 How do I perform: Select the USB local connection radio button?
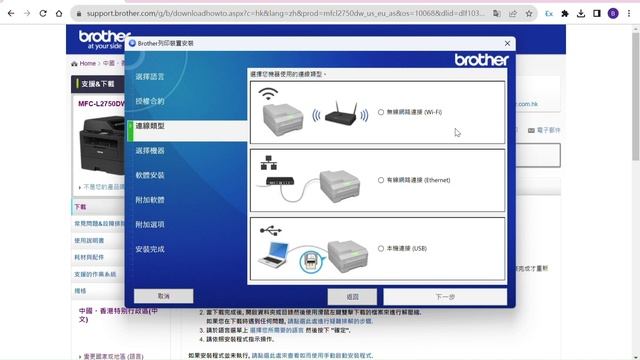click(381, 248)
